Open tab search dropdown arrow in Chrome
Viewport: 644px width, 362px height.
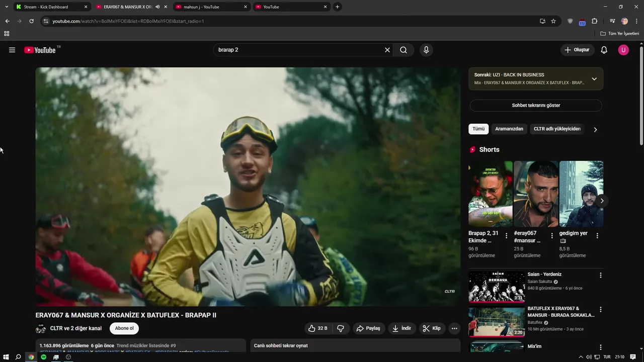(x=7, y=7)
